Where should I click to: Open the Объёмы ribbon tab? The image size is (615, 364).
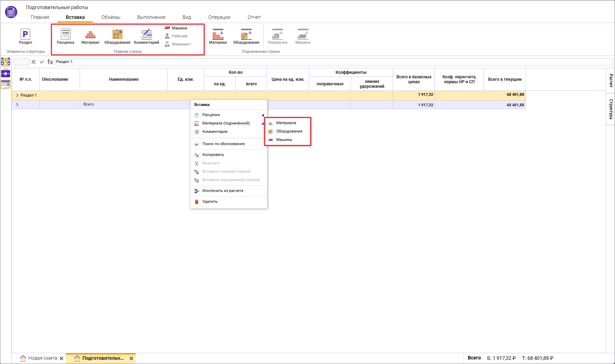(111, 17)
